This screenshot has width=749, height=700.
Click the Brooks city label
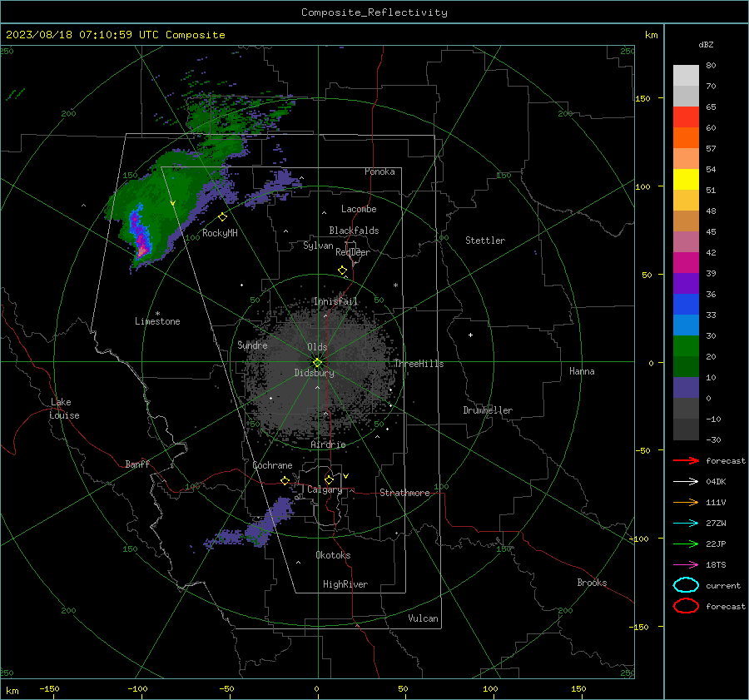pos(592,583)
